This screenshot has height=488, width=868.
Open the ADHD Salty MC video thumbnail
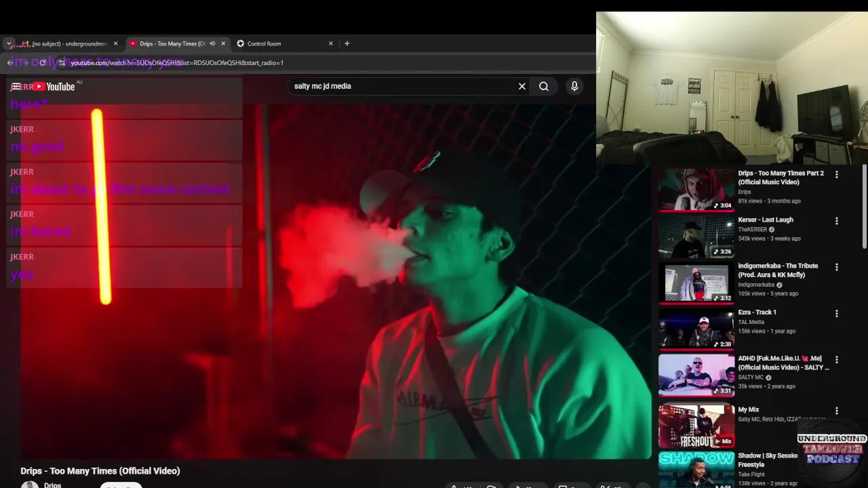click(x=696, y=375)
